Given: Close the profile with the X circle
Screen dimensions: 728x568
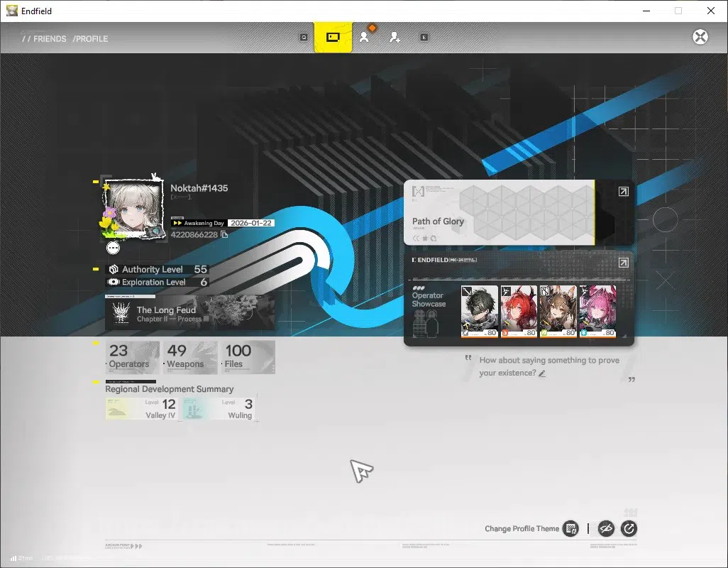Looking at the screenshot, I should (700, 37).
